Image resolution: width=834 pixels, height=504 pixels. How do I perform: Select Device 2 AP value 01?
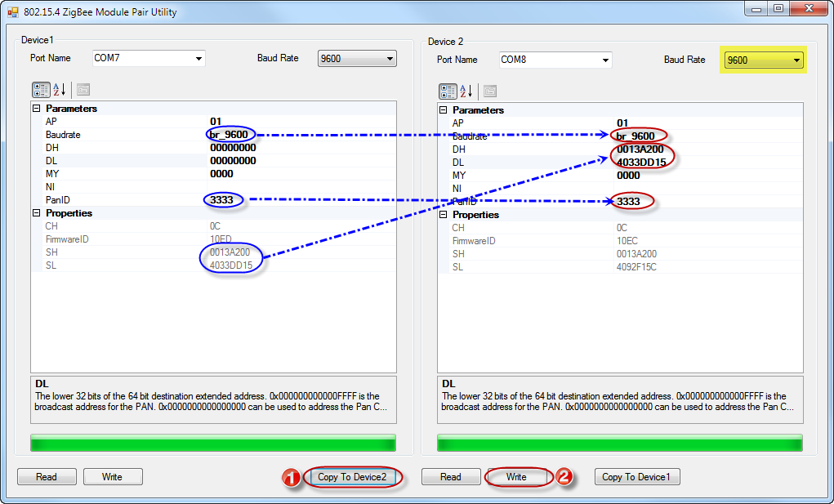pyautogui.click(x=622, y=123)
